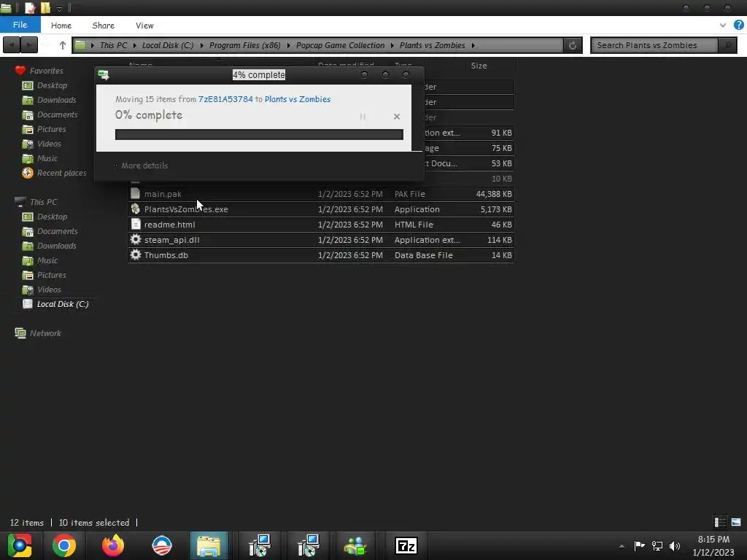The width and height of the screenshot is (747, 560).
Task: Select the steam_api.dll file
Action: (321, 239)
